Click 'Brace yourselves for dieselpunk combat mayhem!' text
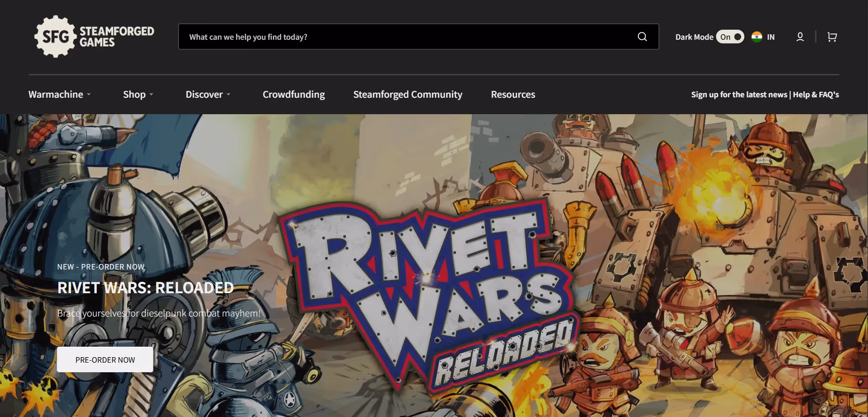Viewport: 868px width, 417px height. click(x=159, y=313)
